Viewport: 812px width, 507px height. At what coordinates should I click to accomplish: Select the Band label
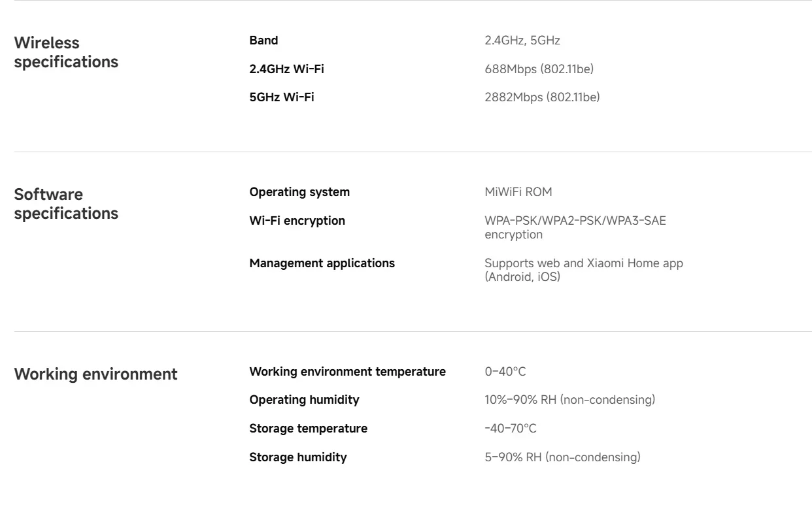[x=263, y=41]
